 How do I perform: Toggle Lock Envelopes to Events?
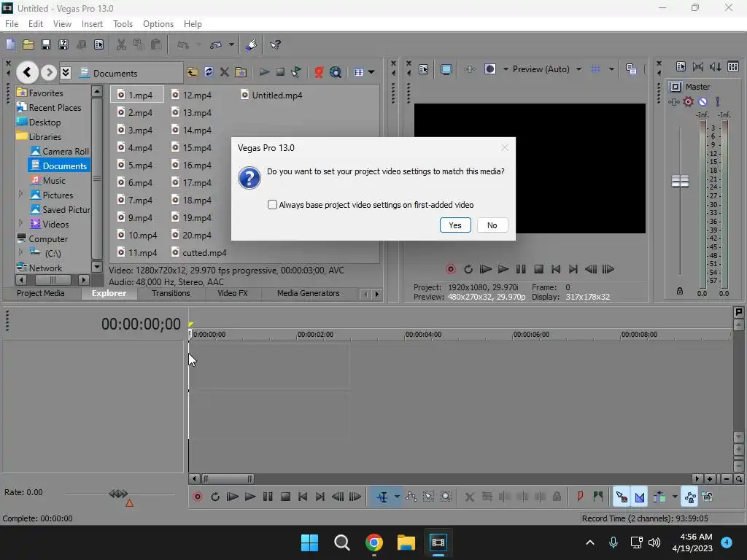click(x=690, y=497)
